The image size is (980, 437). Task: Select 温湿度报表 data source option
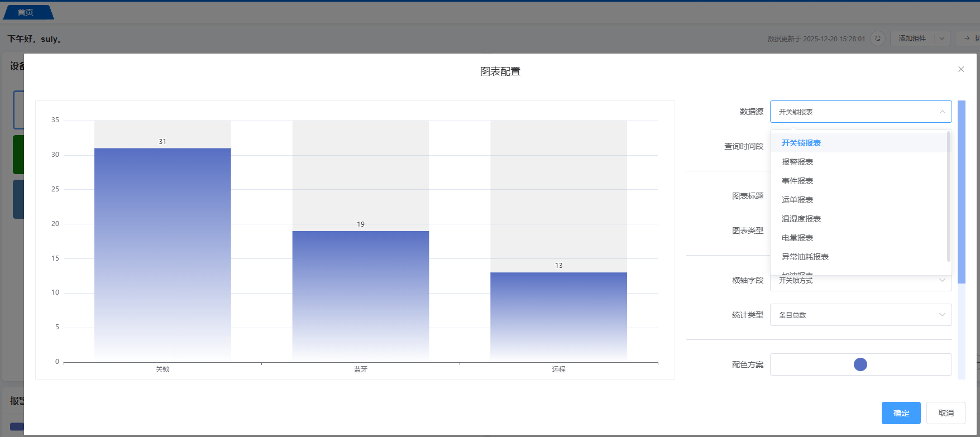(801, 219)
